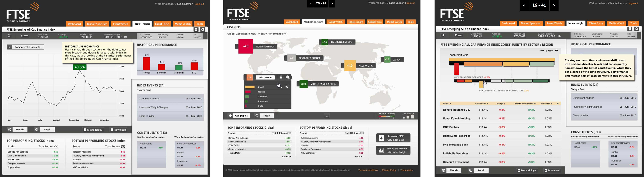Toggle eye icon beside Geographic view
644x177 pixels.
point(230,116)
